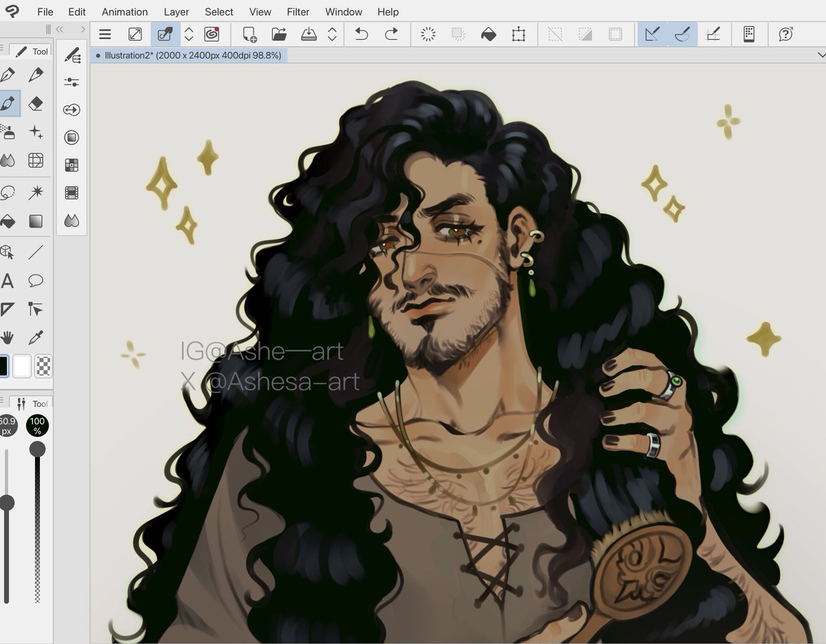Undo the last action

tap(361, 34)
